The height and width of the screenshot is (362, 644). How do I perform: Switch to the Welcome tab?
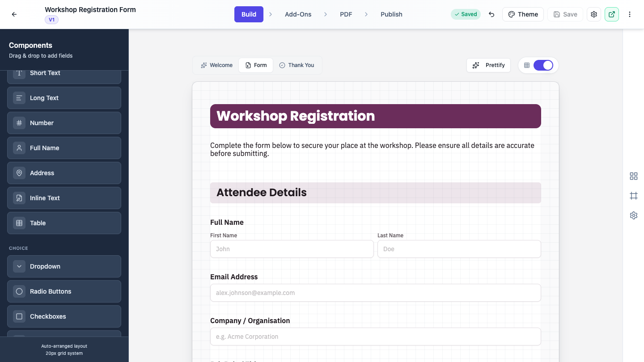216,65
